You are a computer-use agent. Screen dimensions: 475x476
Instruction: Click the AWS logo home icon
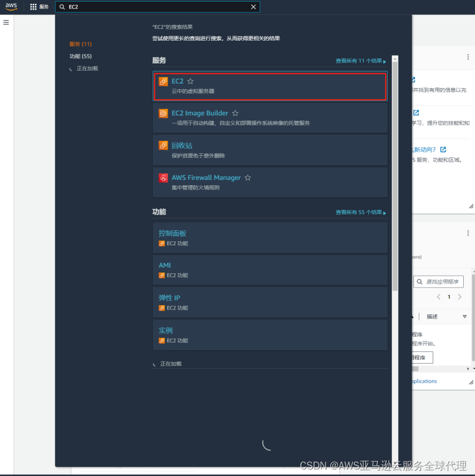[x=11, y=6]
